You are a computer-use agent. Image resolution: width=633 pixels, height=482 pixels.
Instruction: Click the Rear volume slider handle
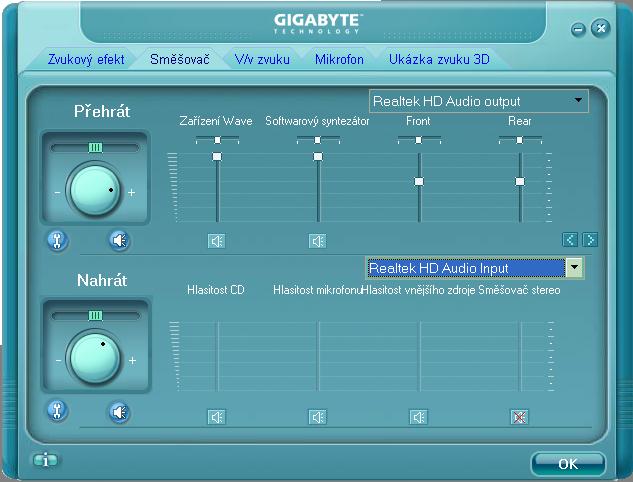520,182
